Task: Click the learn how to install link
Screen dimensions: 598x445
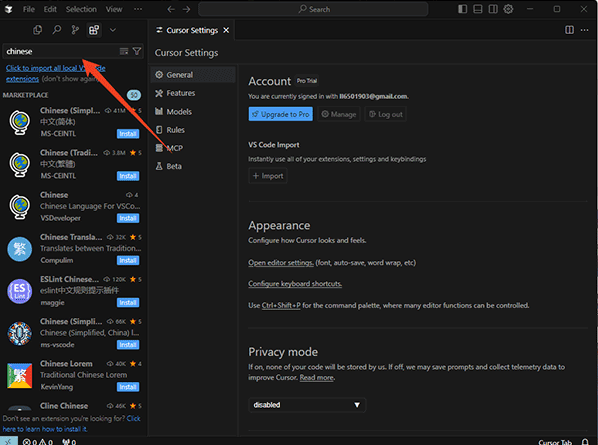Action: [x=71, y=424]
